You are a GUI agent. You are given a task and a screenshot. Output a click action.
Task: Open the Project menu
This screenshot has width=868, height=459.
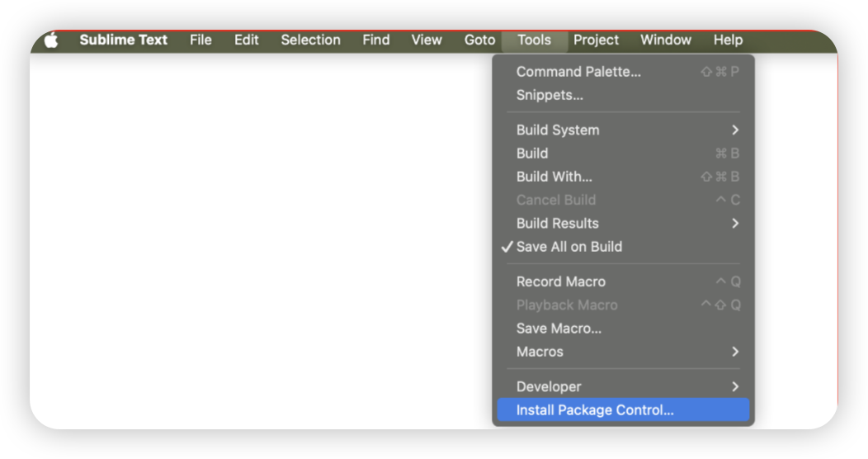[596, 40]
